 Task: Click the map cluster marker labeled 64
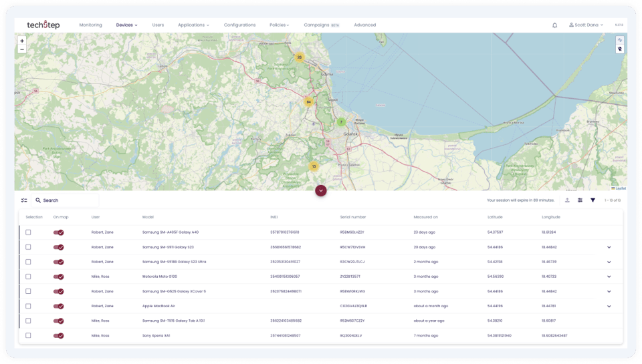pyautogui.click(x=309, y=102)
